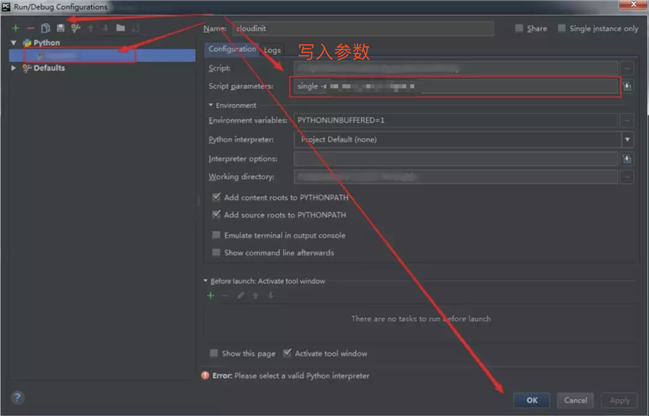Expand the Defaults tree node
Image resolution: width=649 pixels, height=416 pixels.
pos(14,68)
